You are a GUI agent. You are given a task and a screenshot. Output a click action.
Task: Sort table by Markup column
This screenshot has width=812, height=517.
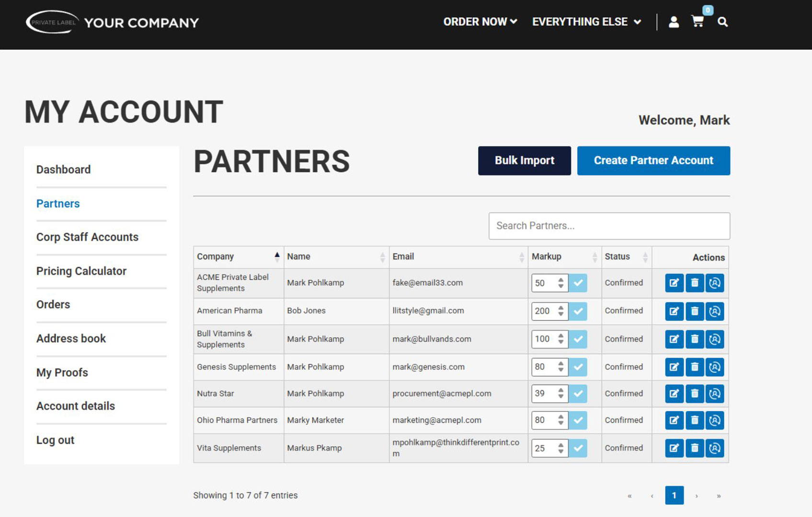pos(564,257)
